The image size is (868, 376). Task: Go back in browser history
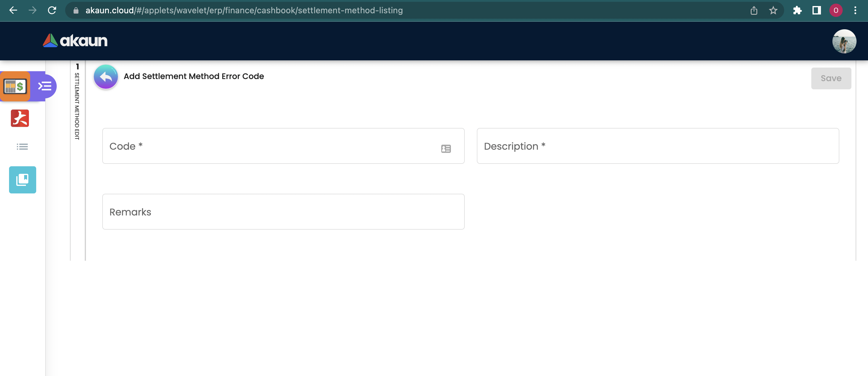(13, 11)
